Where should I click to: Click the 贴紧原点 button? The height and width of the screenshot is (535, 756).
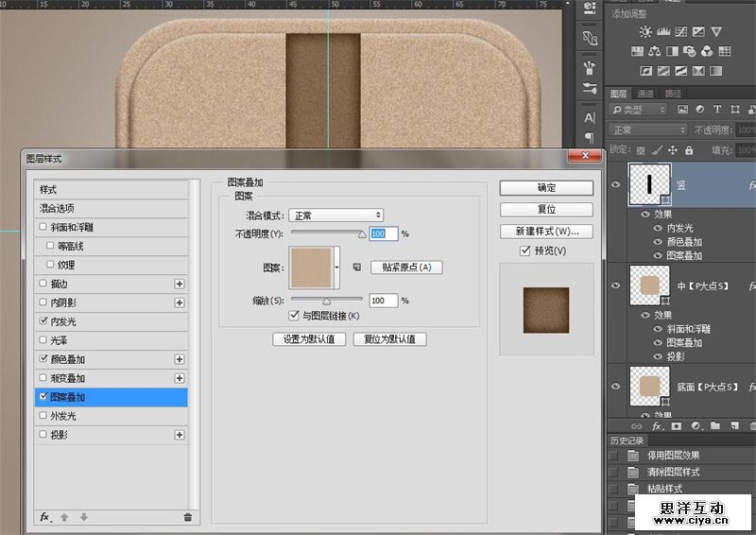(405, 267)
